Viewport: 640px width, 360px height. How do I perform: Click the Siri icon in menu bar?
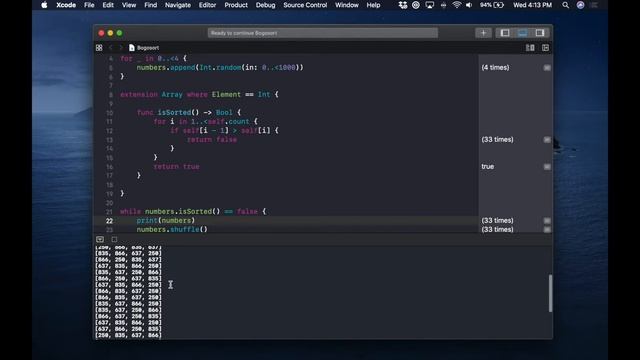[580, 5]
